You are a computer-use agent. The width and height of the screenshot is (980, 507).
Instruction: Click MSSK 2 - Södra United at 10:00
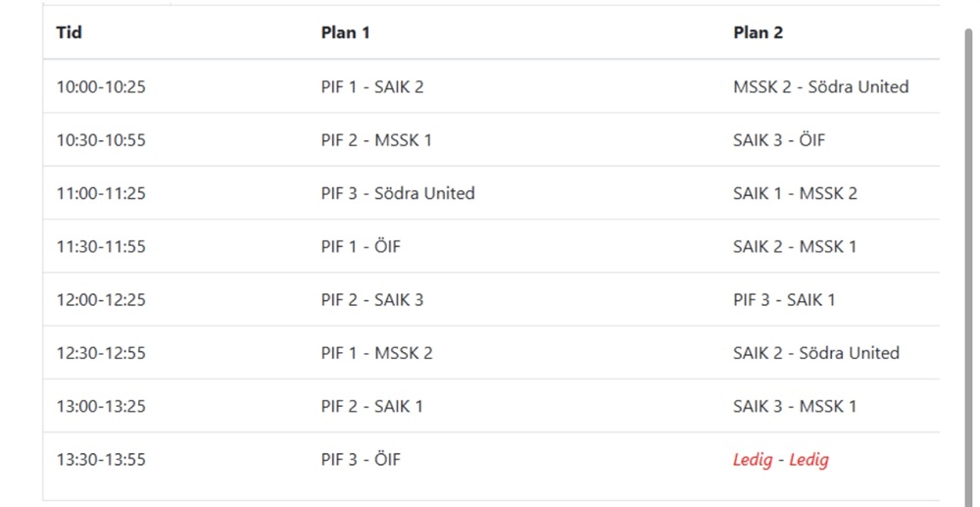click(820, 87)
